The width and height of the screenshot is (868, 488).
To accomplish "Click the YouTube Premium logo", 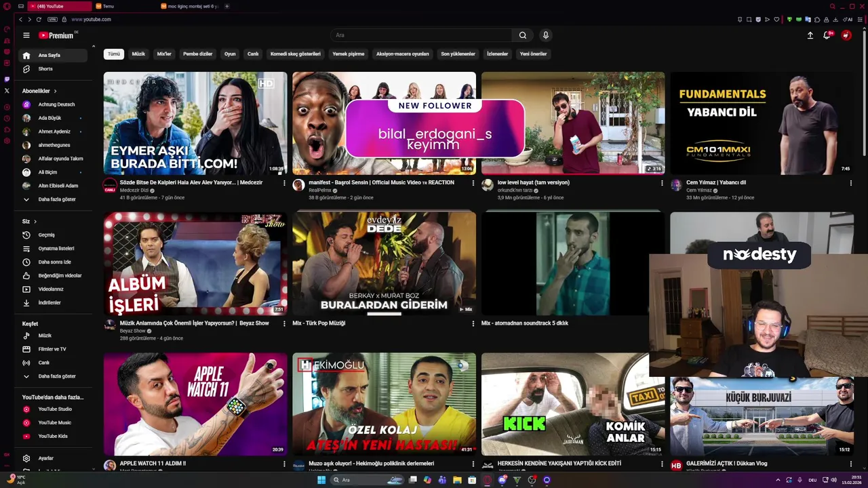I will pos(57,35).
